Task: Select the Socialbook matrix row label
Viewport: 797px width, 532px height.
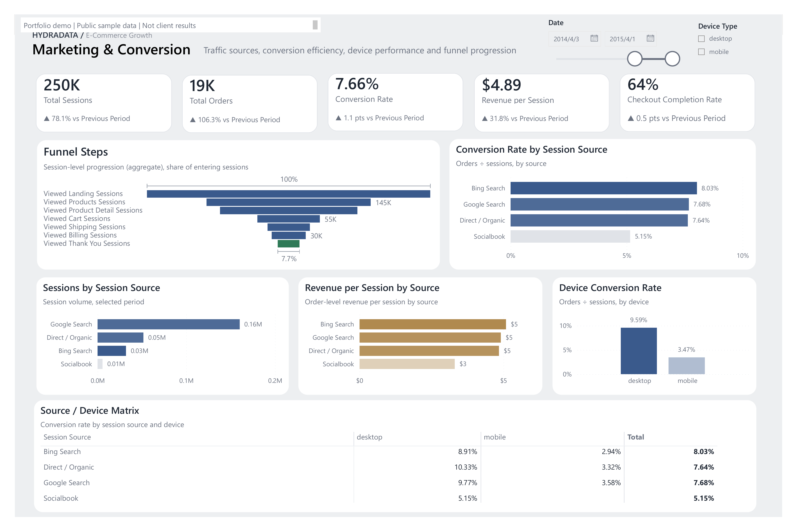Action: 61,498
